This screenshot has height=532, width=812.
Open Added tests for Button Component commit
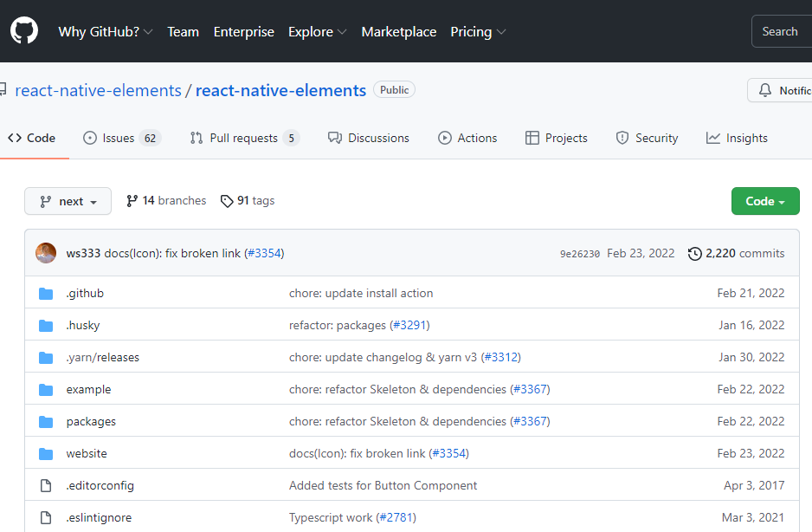click(x=383, y=486)
